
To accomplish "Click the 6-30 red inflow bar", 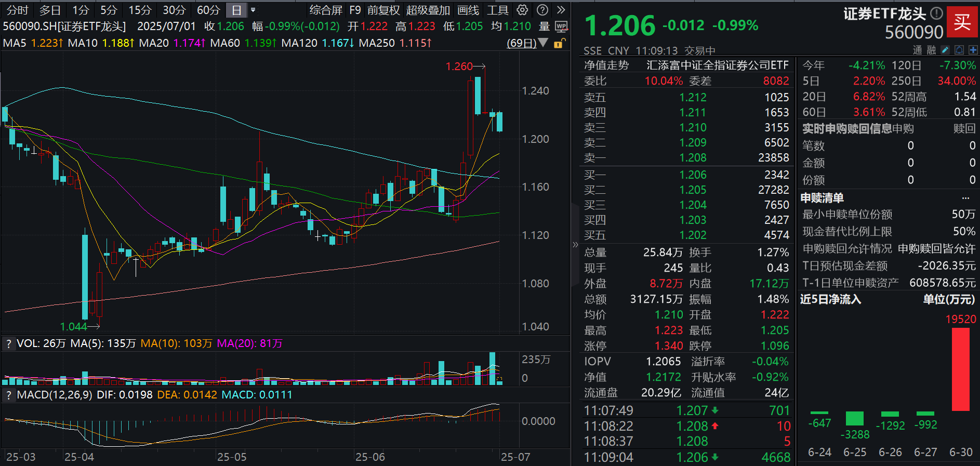I will (961, 369).
